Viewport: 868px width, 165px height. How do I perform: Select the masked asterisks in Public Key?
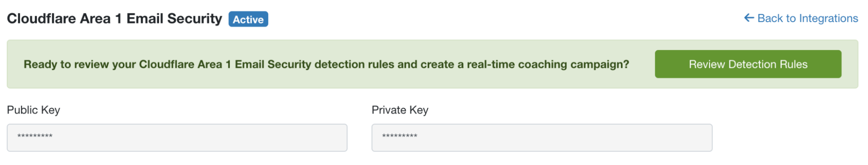(35, 136)
